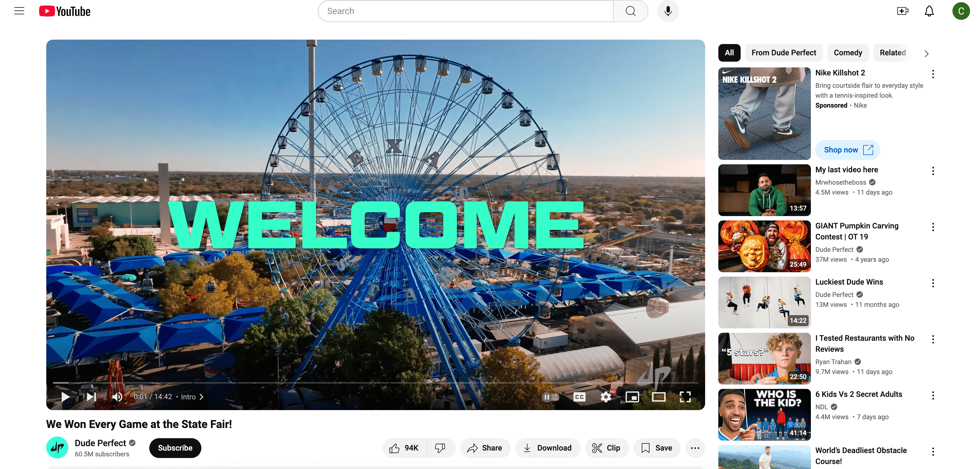Open the Create button in the top bar

(x=902, y=11)
